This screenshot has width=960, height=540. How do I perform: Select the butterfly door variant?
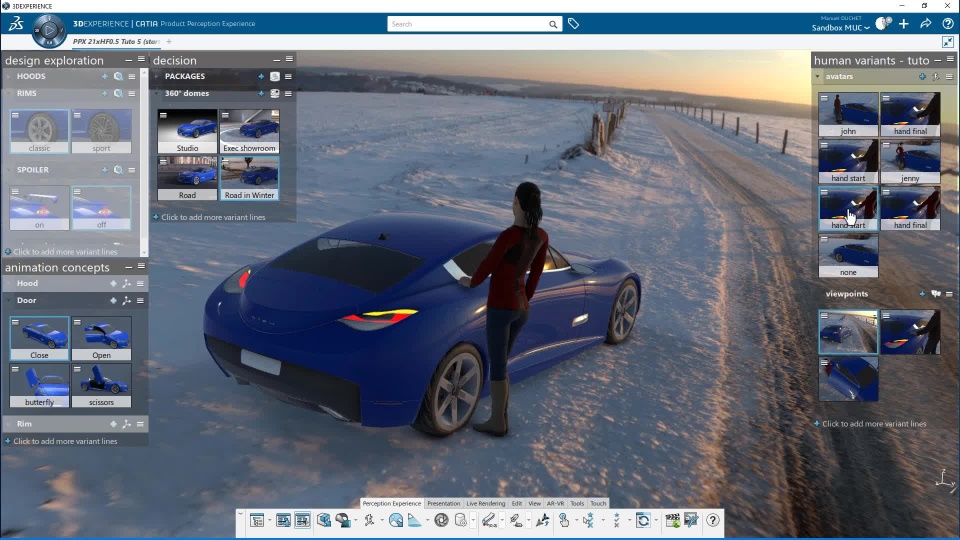click(39, 385)
